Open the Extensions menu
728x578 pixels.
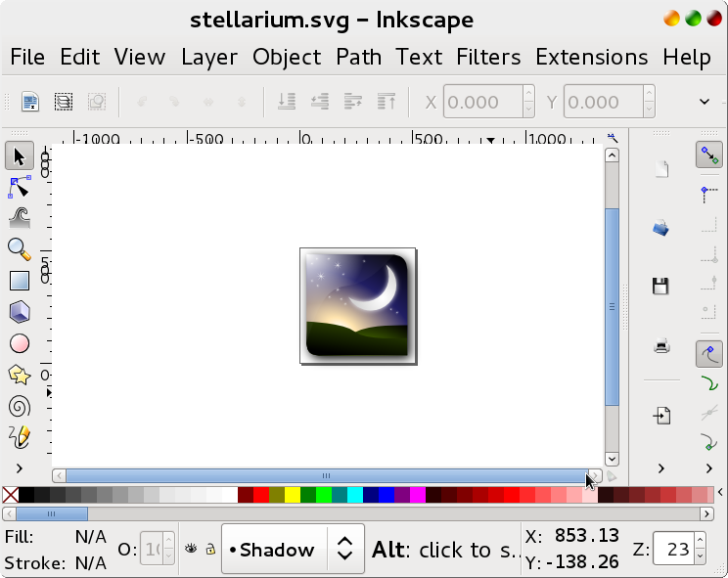pos(591,57)
